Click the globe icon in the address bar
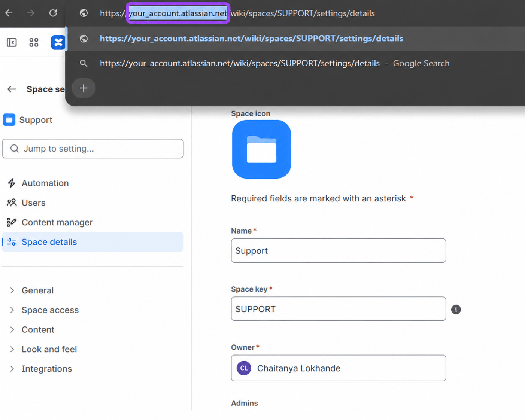This screenshot has height=420, width=525. click(84, 13)
